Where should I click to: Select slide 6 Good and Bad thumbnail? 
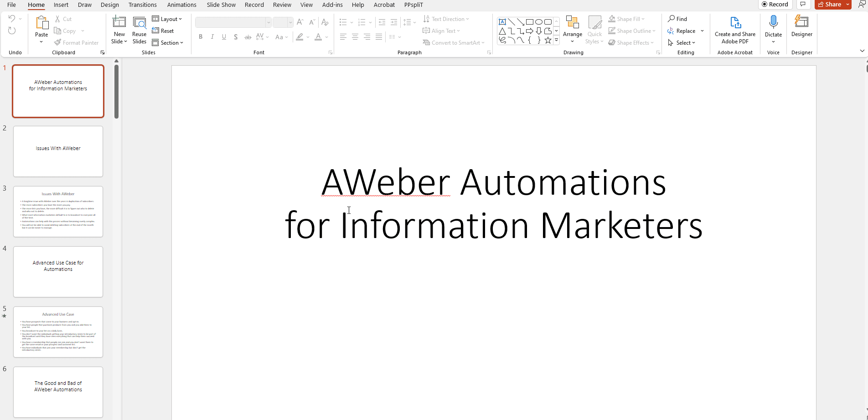(58, 392)
